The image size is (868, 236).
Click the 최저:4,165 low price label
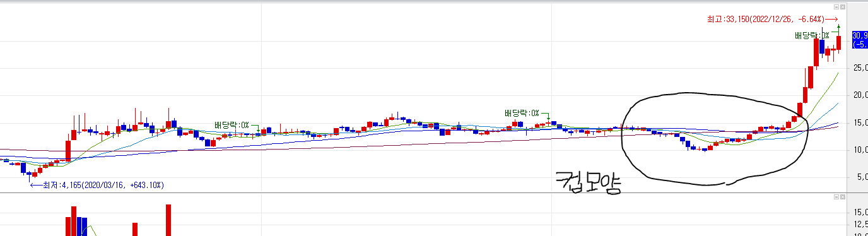[x=103, y=186]
